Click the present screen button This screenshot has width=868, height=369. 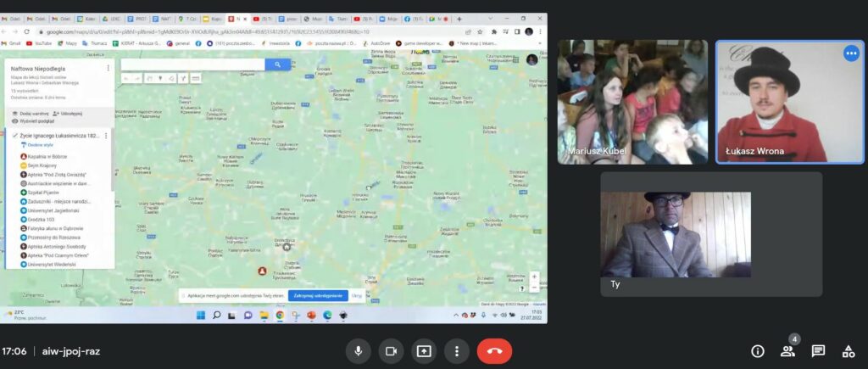[x=423, y=351]
